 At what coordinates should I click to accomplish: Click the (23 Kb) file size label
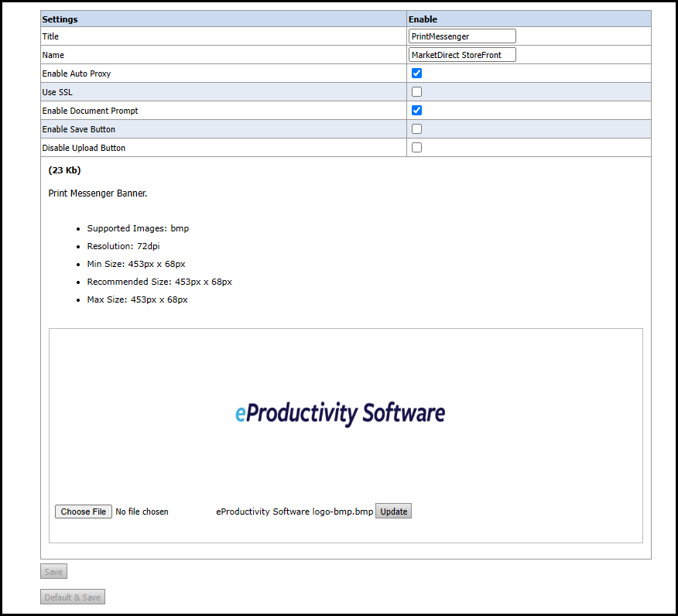pyautogui.click(x=64, y=170)
